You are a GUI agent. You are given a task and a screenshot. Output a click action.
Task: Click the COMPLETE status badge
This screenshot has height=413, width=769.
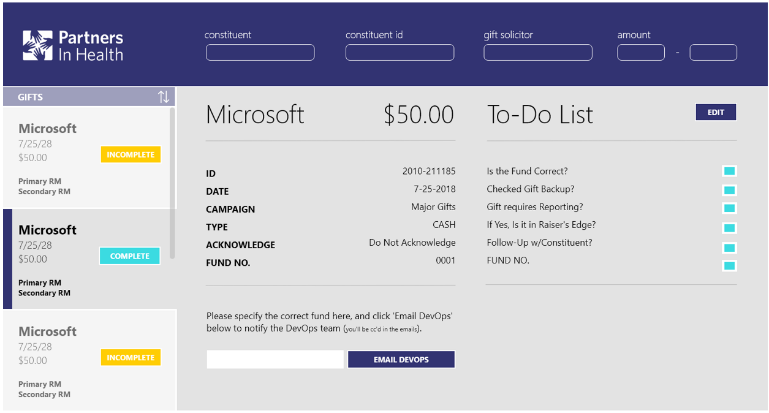(x=129, y=256)
